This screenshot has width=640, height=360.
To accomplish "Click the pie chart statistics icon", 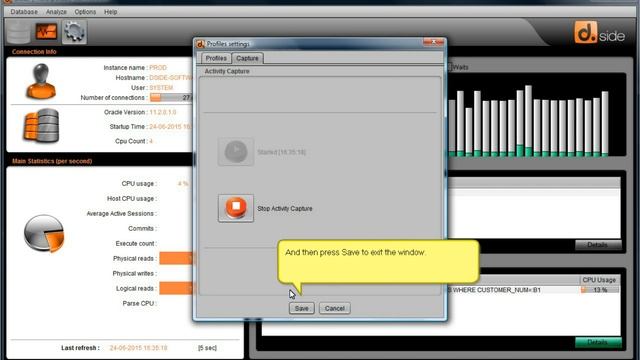I will coord(44,233).
